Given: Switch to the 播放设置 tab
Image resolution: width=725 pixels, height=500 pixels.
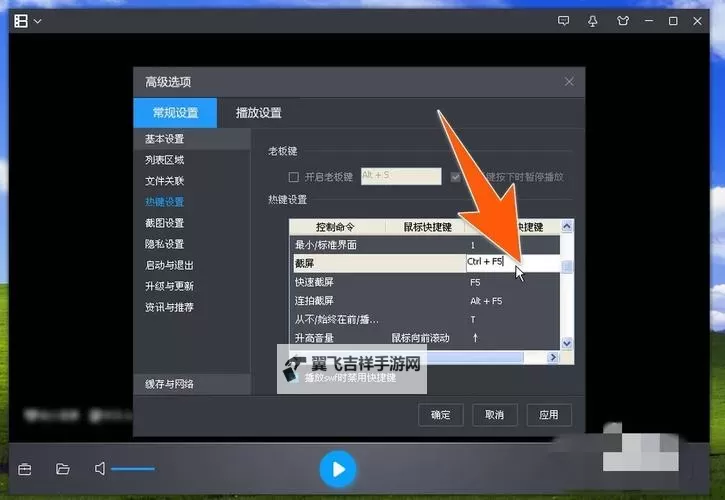Looking at the screenshot, I should [258, 112].
